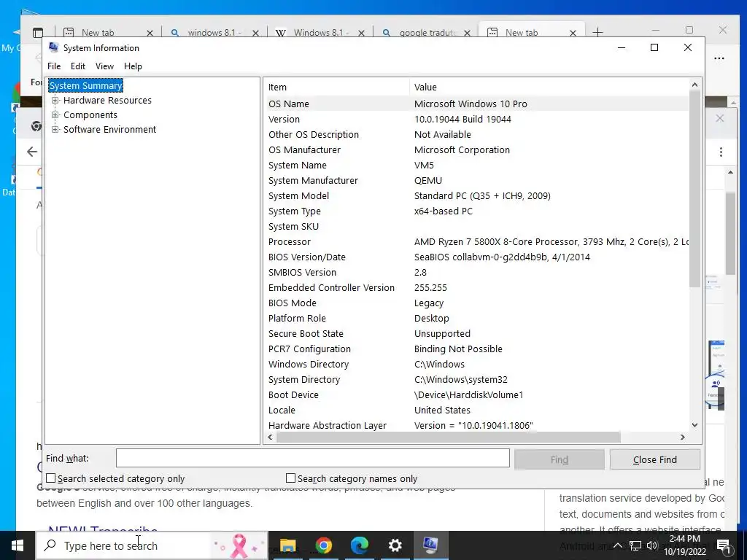The image size is (747, 560).
Task: Click the horizontal scroll right arrow
Action: [x=683, y=437]
